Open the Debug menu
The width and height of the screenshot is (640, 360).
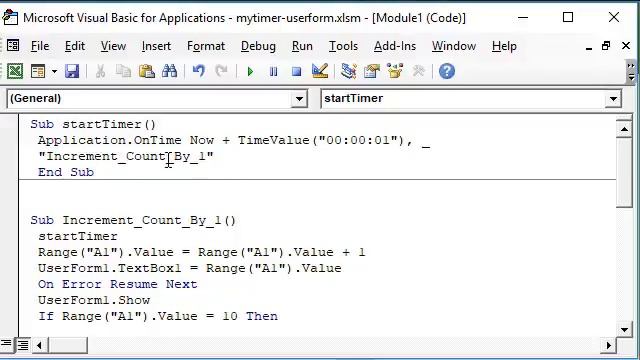(258, 46)
